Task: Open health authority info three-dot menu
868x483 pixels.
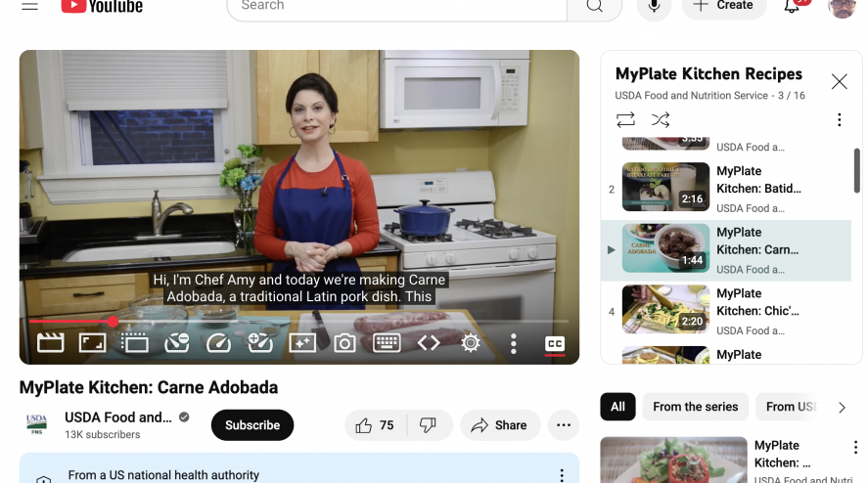Action: pos(562,475)
